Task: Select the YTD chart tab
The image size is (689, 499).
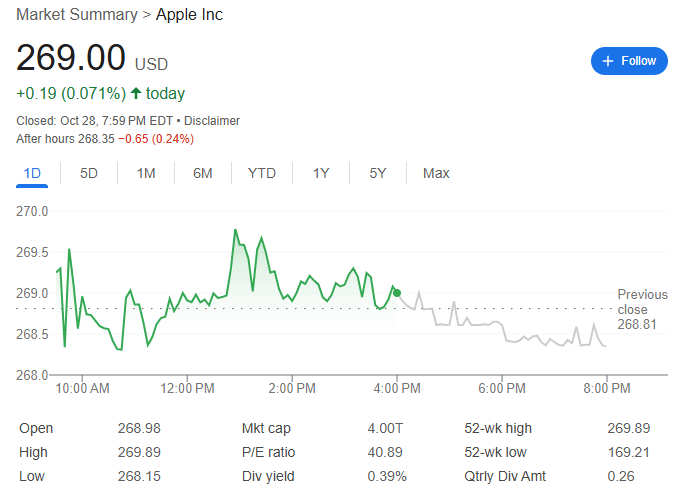Action: tap(262, 173)
